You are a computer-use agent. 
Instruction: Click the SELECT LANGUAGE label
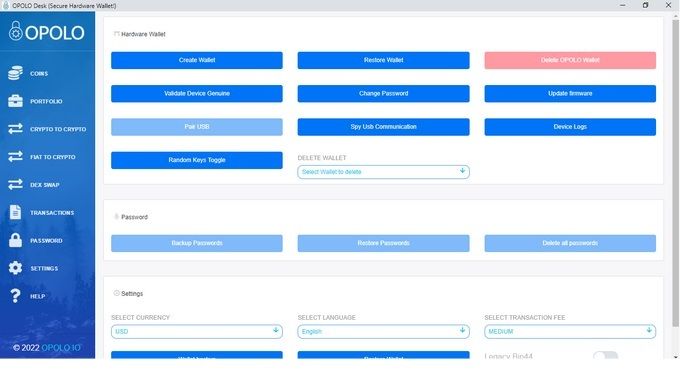click(327, 317)
